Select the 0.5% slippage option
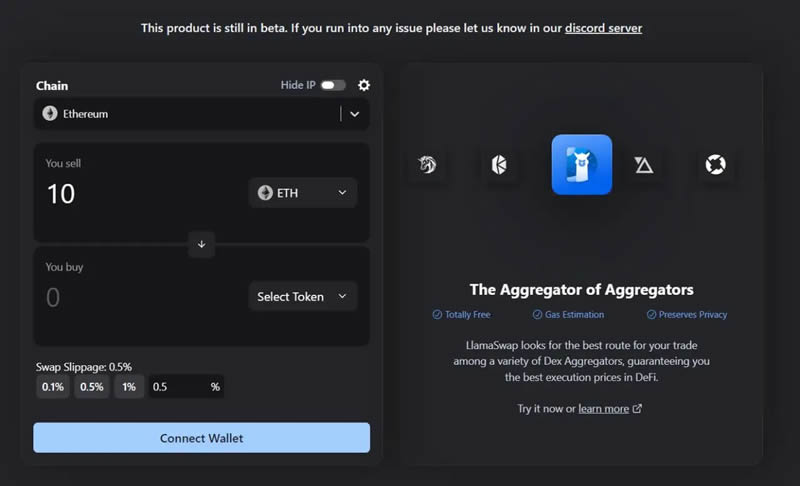Viewport: 800px width, 486px height. click(x=91, y=387)
